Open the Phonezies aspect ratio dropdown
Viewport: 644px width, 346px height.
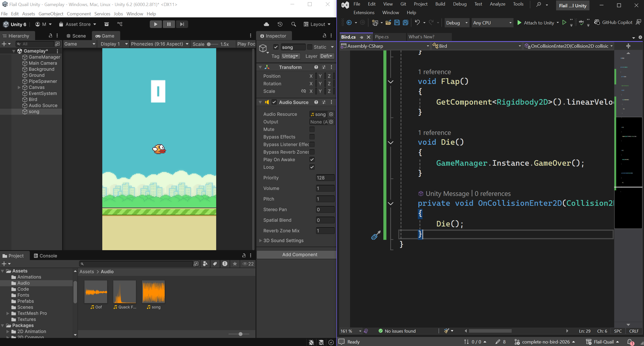pyautogui.click(x=160, y=44)
